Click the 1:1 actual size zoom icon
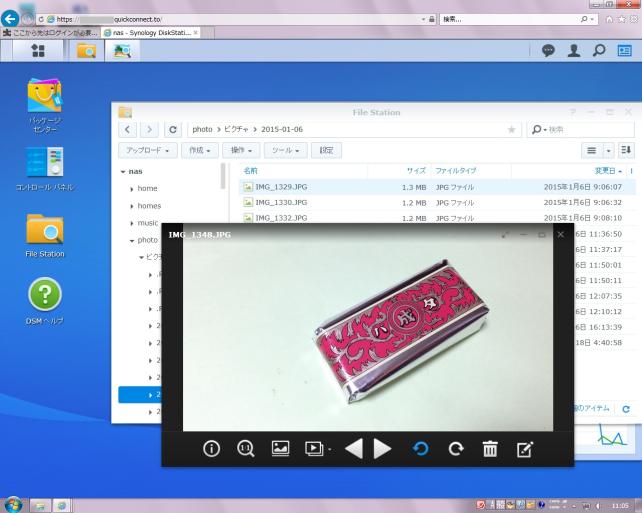642x513 pixels. [x=245, y=449]
